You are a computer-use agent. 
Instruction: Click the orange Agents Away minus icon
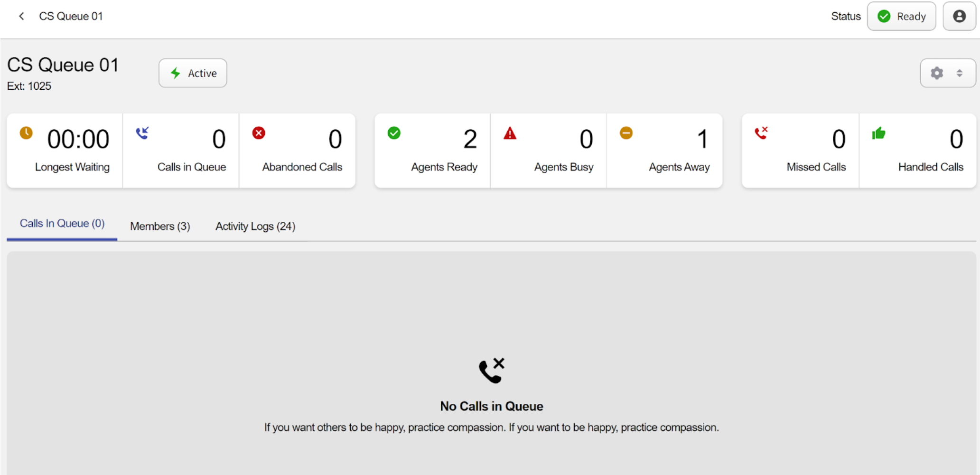point(626,133)
